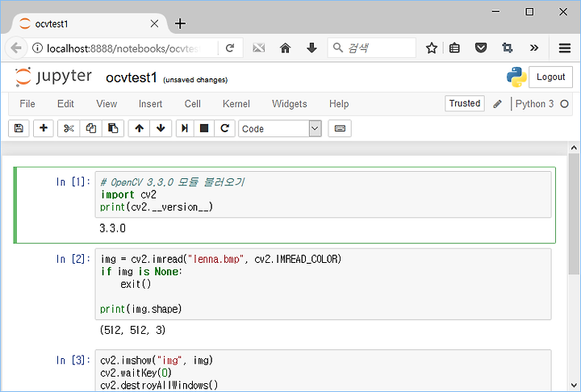Copy selected cells icon
The height and width of the screenshot is (392, 581).
[90, 128]
